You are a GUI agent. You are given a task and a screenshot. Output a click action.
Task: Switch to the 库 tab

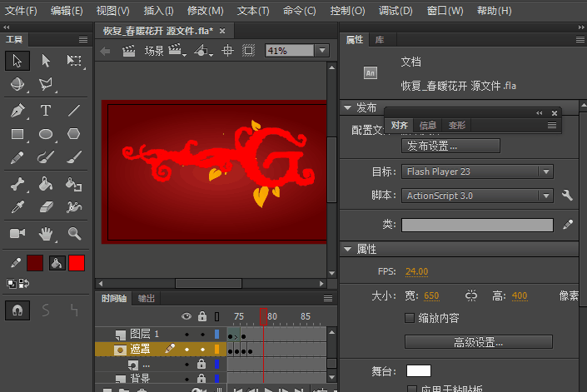(380, 40)
